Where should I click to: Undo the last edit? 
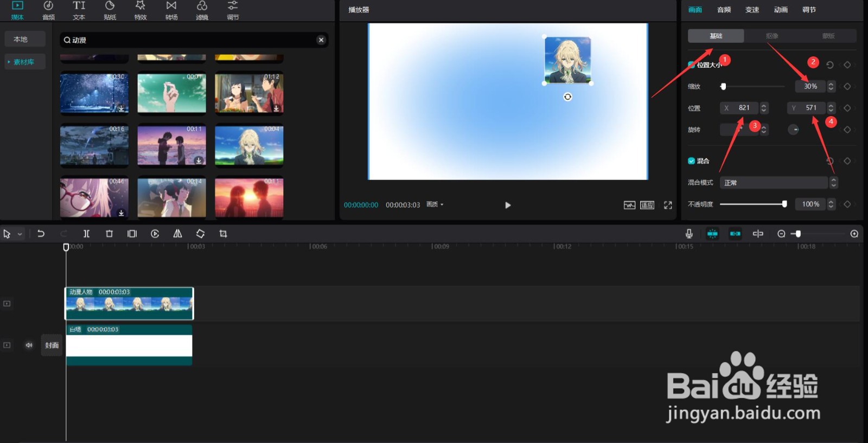(41, 234)
